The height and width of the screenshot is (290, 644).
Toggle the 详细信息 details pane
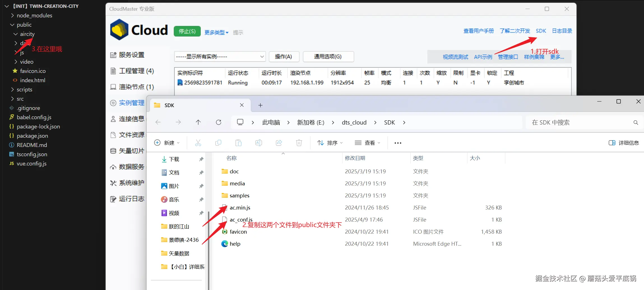[624, 143]
